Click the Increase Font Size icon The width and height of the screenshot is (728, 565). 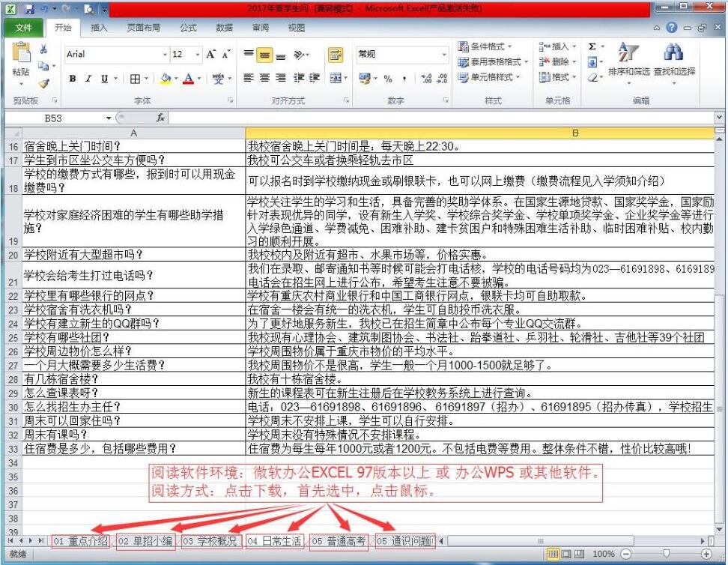click(210, 55)
